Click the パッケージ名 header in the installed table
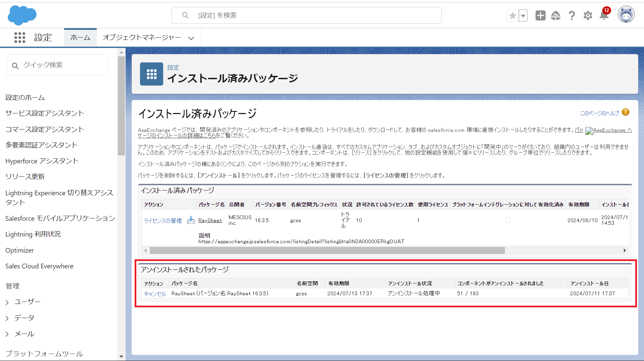The height and width of the screenshot is (361, 644). point(212,204)
